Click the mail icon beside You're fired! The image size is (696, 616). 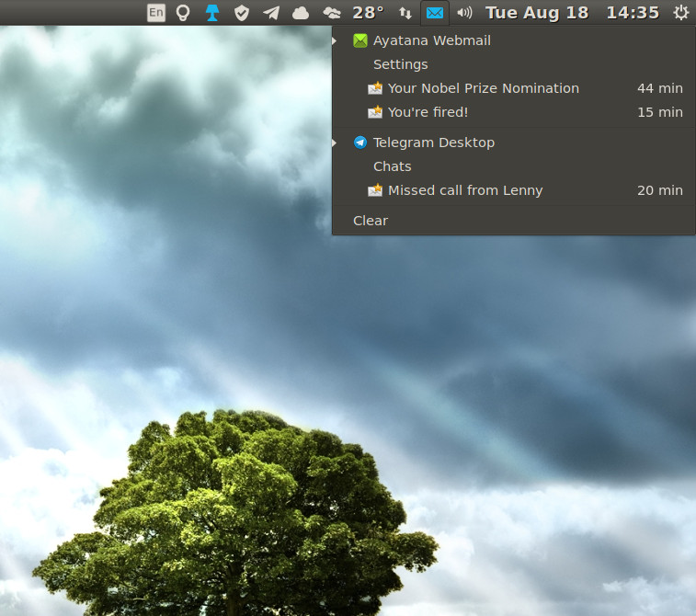pyautogui.click(x=375, y=112)
